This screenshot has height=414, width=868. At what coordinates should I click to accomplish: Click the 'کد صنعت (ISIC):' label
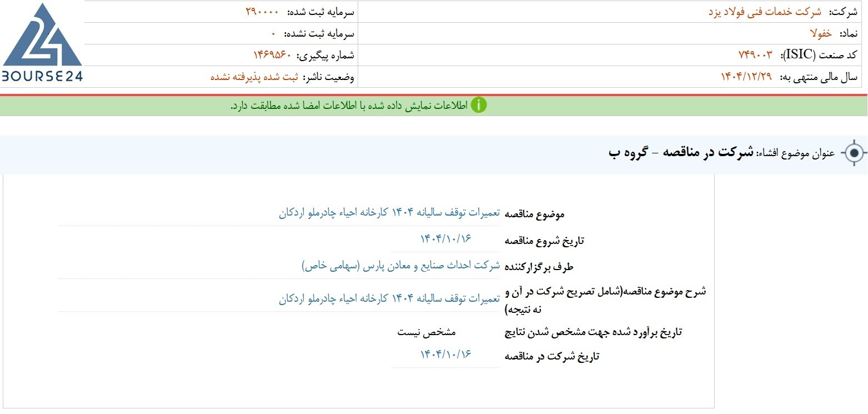pyautogui.click(x=820, y=55)
